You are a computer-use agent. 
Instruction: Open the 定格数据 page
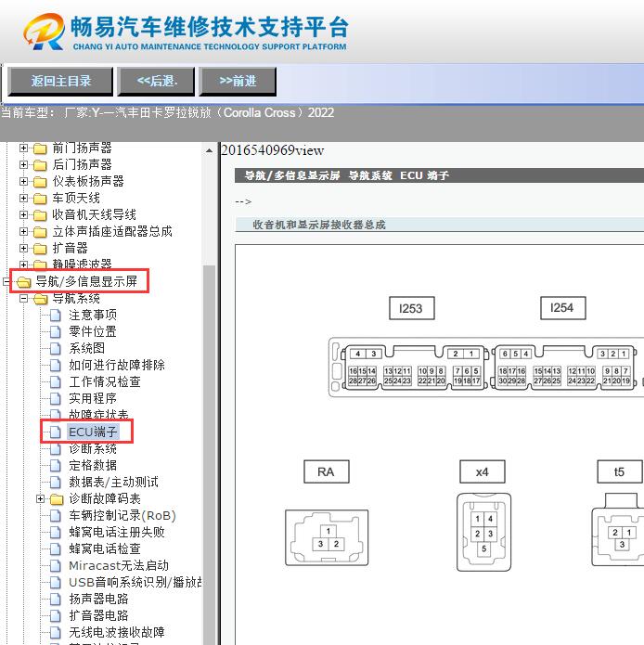[x=93, y=466]
